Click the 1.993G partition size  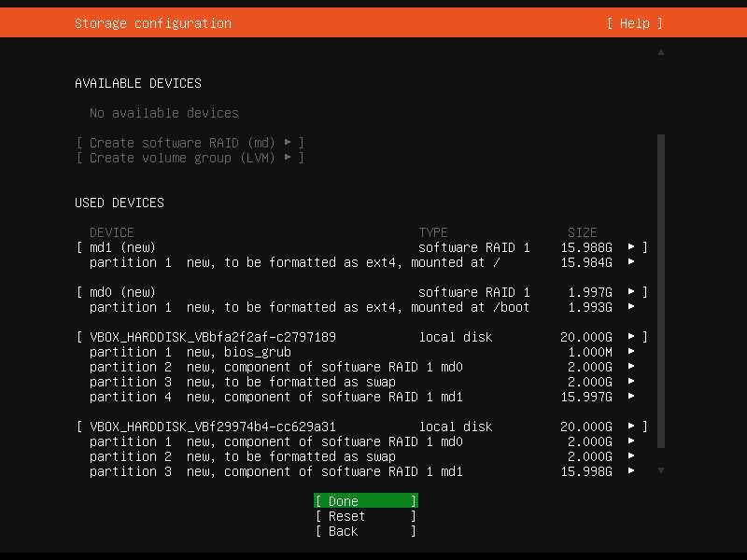(x=590, y=307)
